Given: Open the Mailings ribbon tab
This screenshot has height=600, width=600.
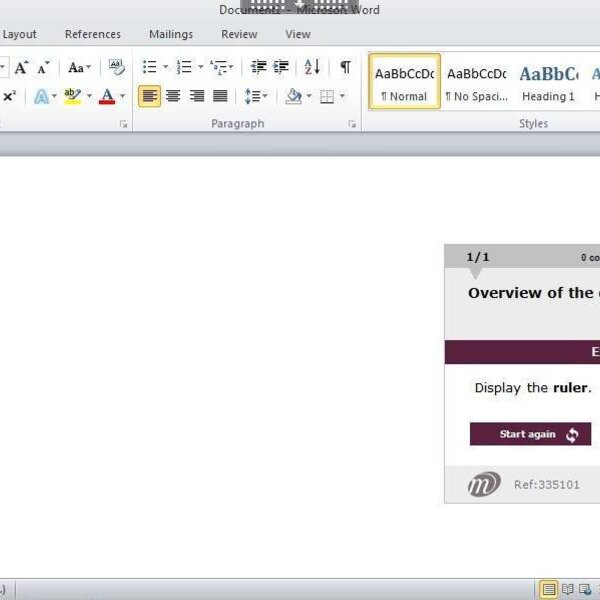Looking at the screenshot, I should [x=171, y=34].
